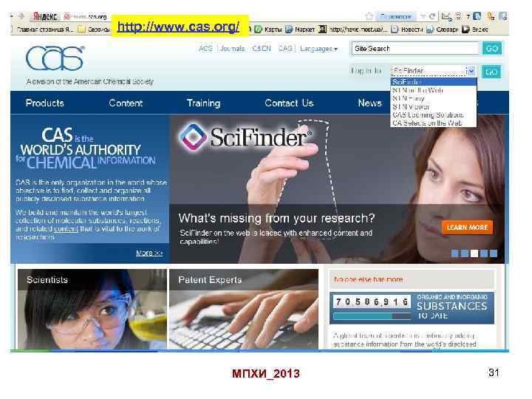The image size is (532, 399).
Task: Click the rightmost banner carousel dot
Action: pos(494,253)
